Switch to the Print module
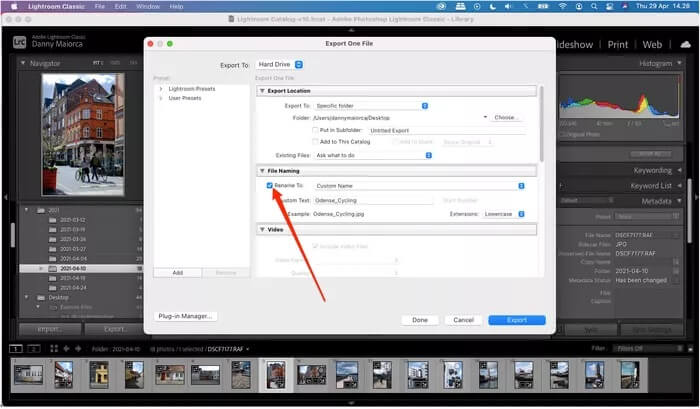The height and width of the screenshot is (409, 700). click(x=617, y=45)
